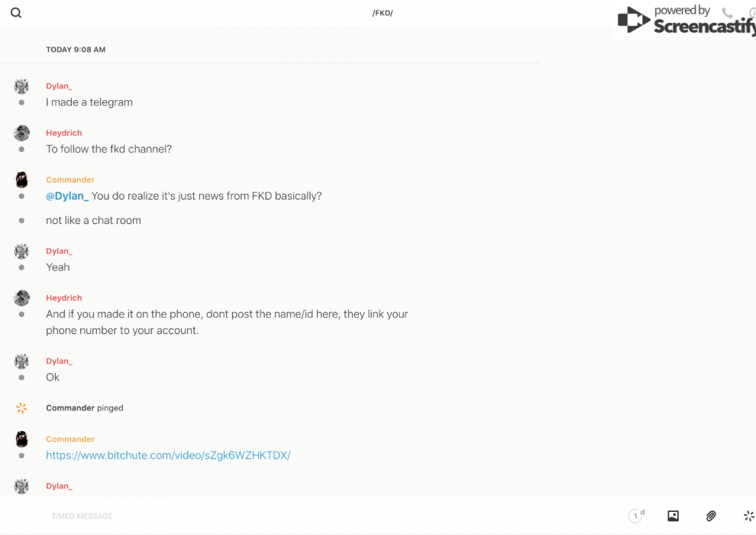Click the Commander name above the @Dylan_ mention
The height and width of the screenshot is (535, 756).
pos(70,180)
